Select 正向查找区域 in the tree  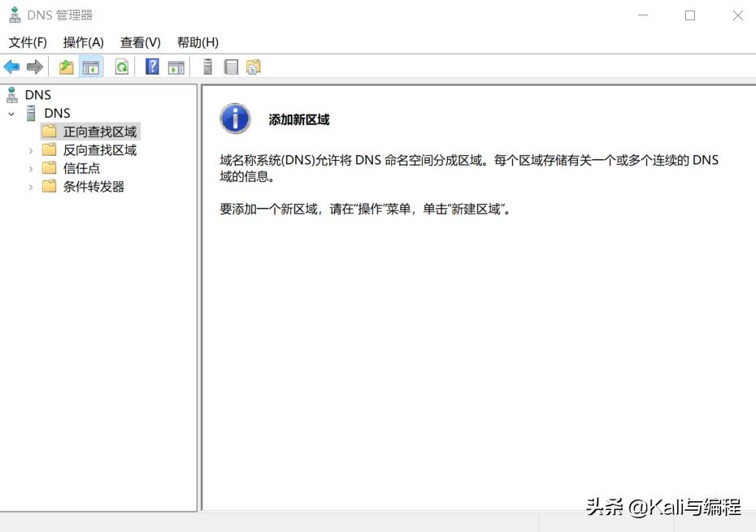[96, 131]
